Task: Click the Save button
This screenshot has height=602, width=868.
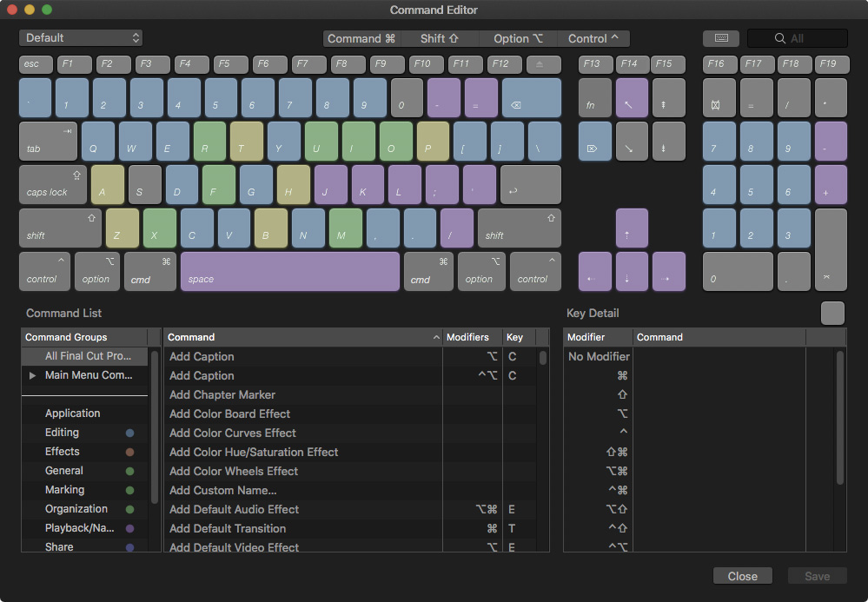Action: point(816,575)
